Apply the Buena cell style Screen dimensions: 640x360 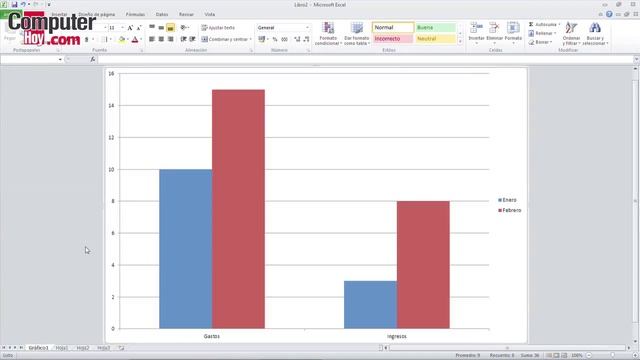click(x=436, y=27)
